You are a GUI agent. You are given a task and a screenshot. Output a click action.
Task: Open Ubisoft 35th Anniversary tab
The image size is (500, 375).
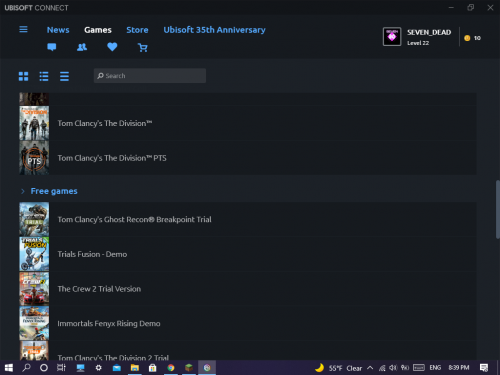[x=214, y=30]
